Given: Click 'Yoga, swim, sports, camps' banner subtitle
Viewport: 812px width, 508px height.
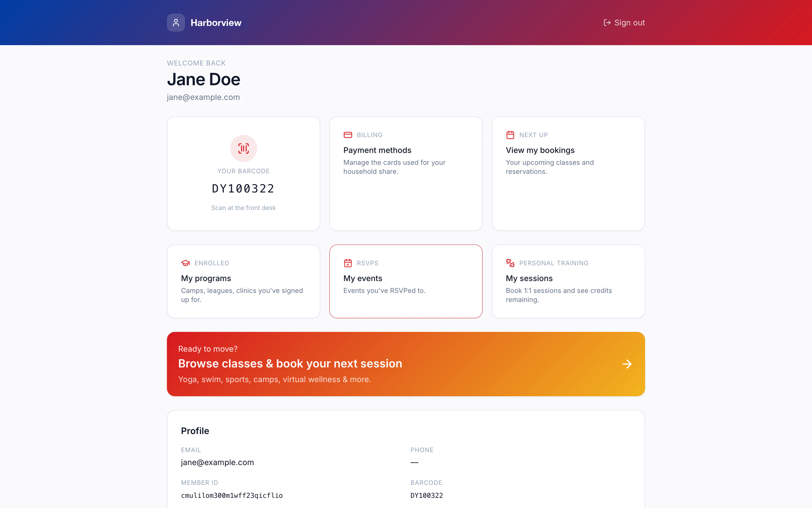Looking at the screenshot, I should coord(274,379).
